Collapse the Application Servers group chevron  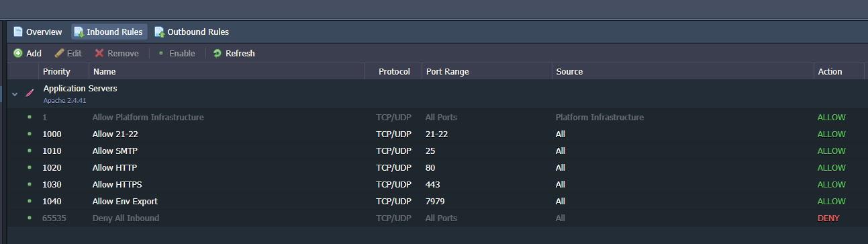15,94
